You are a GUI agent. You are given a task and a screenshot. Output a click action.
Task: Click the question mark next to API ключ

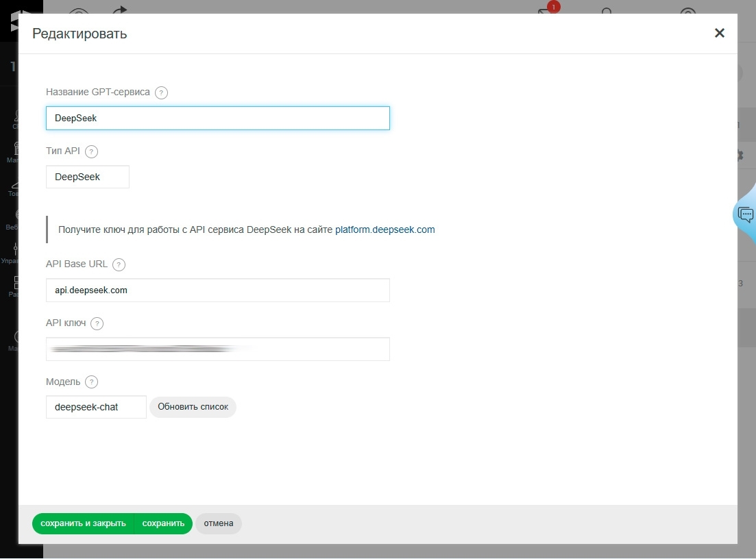coord(97,323)
